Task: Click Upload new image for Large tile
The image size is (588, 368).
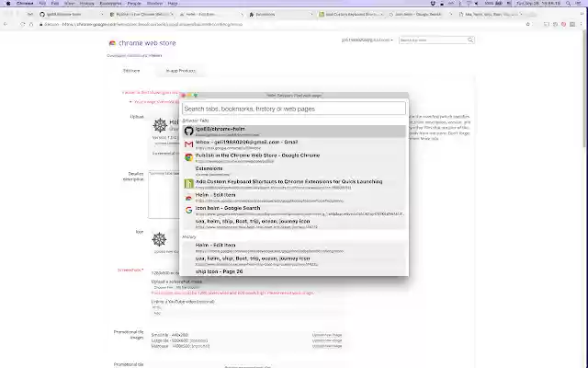Action: pyautogui.click(x=327, y=340)
